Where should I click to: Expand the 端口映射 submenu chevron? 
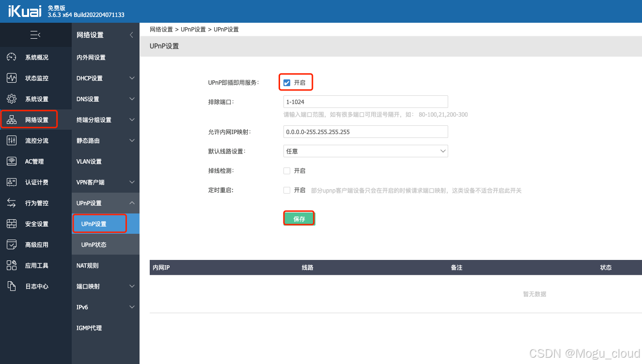[x=132, y=286]
